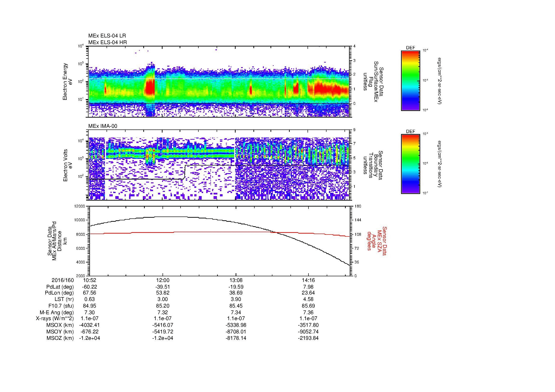Viewport: 555px width, 392px height.
Task: Click the LST value '3.90'
Action: [236, 300]
